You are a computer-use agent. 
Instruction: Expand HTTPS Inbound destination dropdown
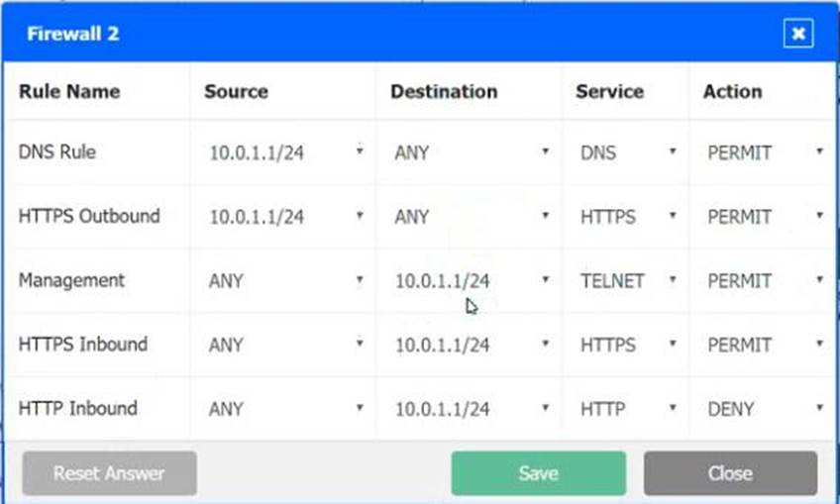(472, 345)
